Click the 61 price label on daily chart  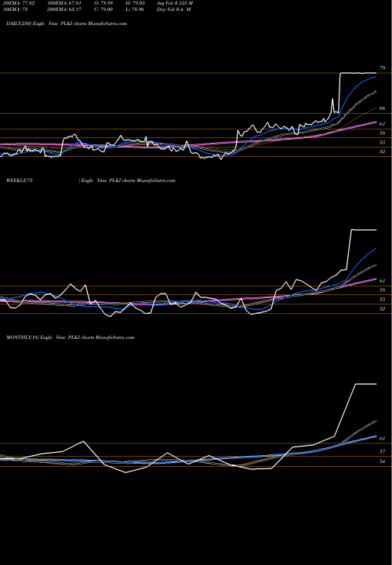[383, 124]
